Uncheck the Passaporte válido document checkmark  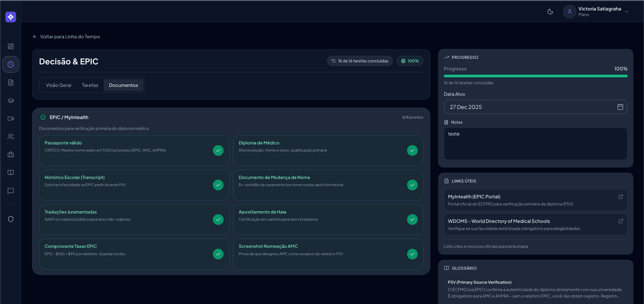pyautogui.click(x=218, y=150)
